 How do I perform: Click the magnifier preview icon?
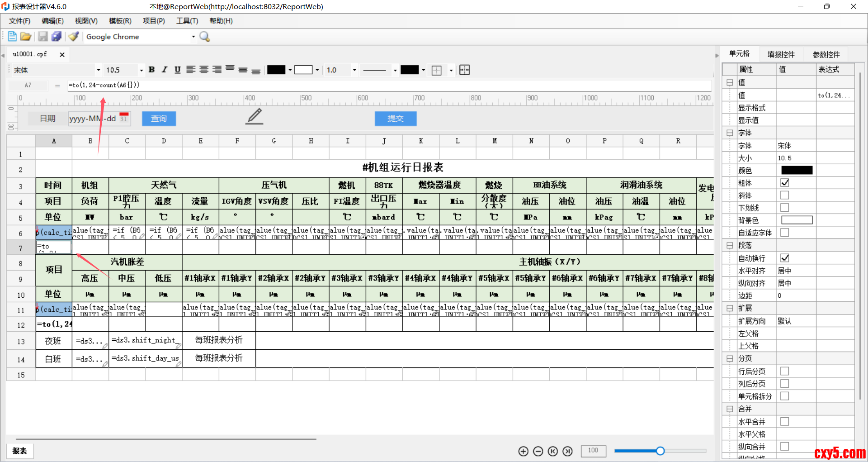coord(205,37)
